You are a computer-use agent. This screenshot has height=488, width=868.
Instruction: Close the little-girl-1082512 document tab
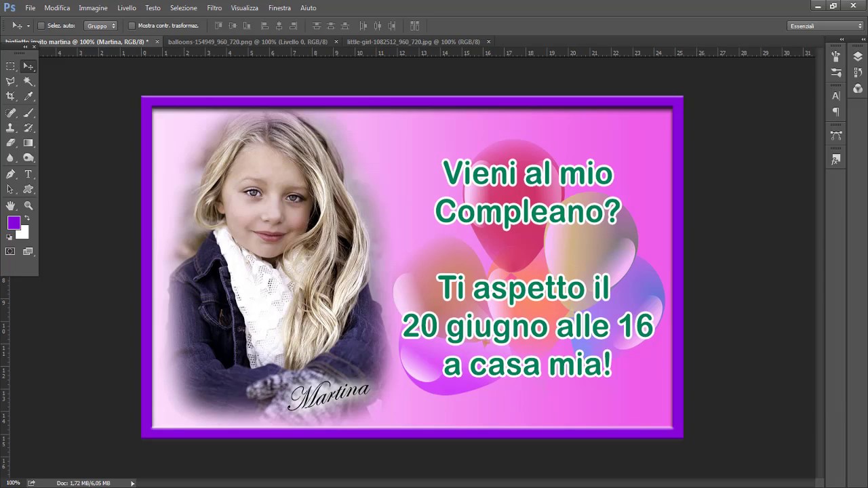(488, 41)
